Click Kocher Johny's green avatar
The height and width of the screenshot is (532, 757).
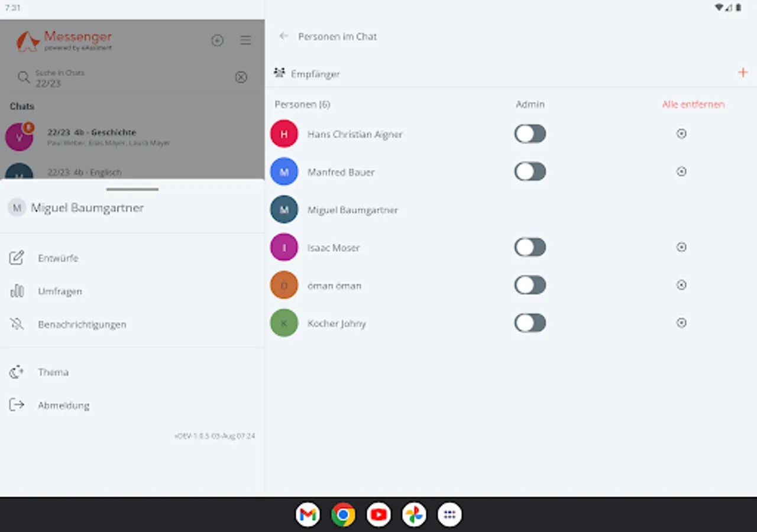[284, 323]
